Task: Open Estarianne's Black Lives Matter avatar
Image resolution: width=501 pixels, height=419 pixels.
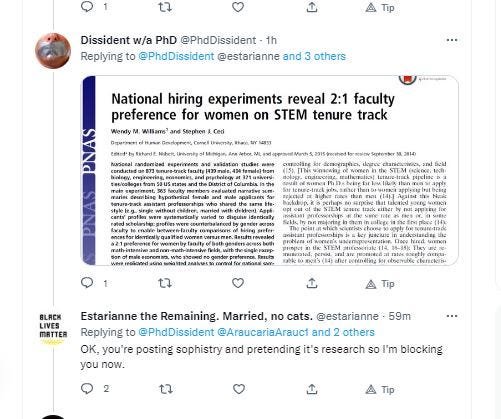Action: pos(53,328)
